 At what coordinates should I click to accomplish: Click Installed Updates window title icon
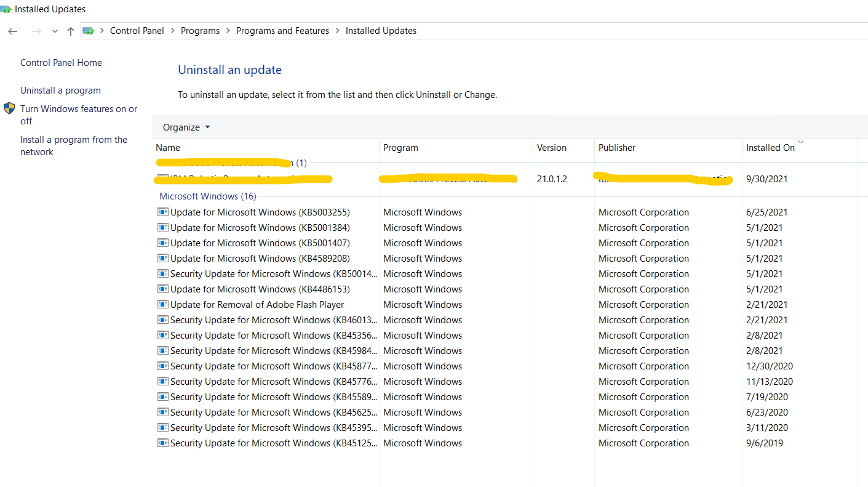6,9
